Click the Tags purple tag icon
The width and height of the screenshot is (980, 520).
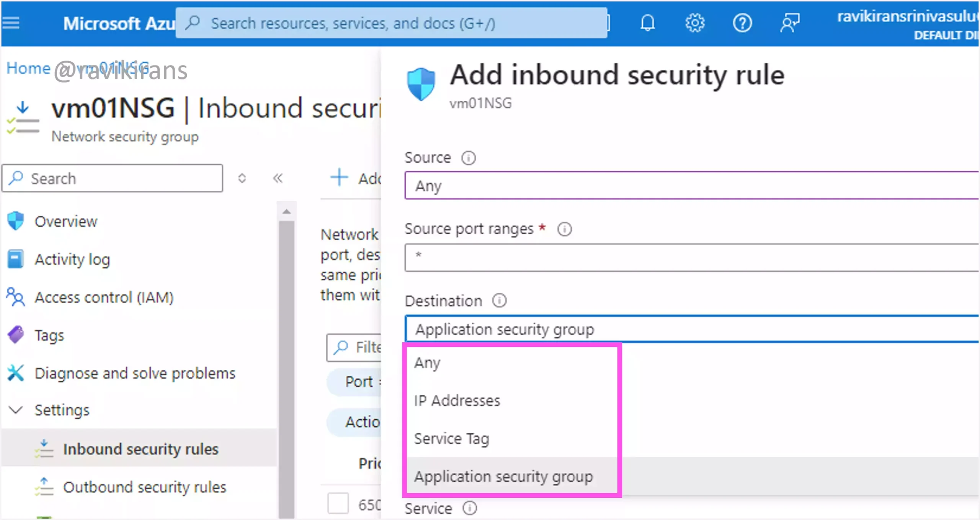tap(16, 335)
